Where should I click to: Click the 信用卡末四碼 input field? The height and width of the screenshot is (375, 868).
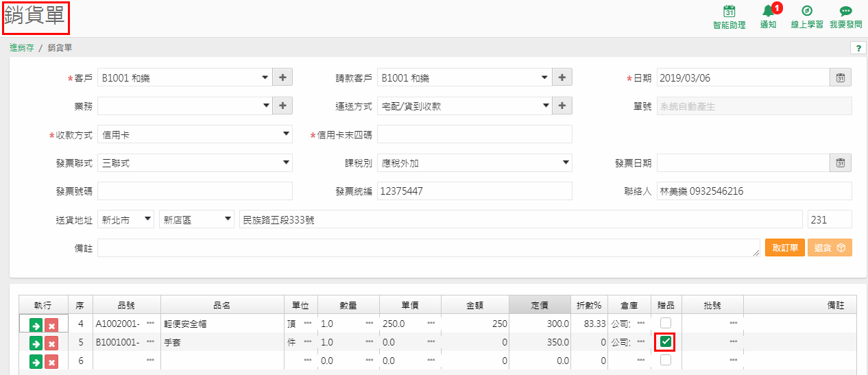click(474, 134)
